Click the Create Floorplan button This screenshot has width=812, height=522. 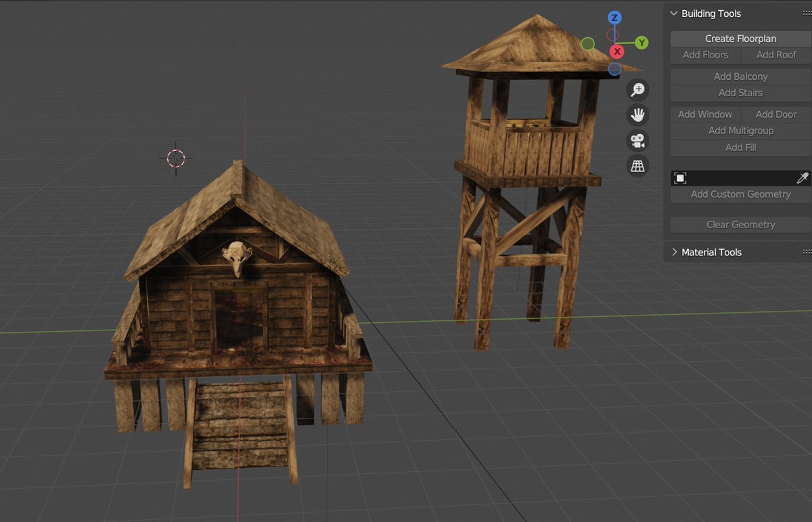click(739, 39)
